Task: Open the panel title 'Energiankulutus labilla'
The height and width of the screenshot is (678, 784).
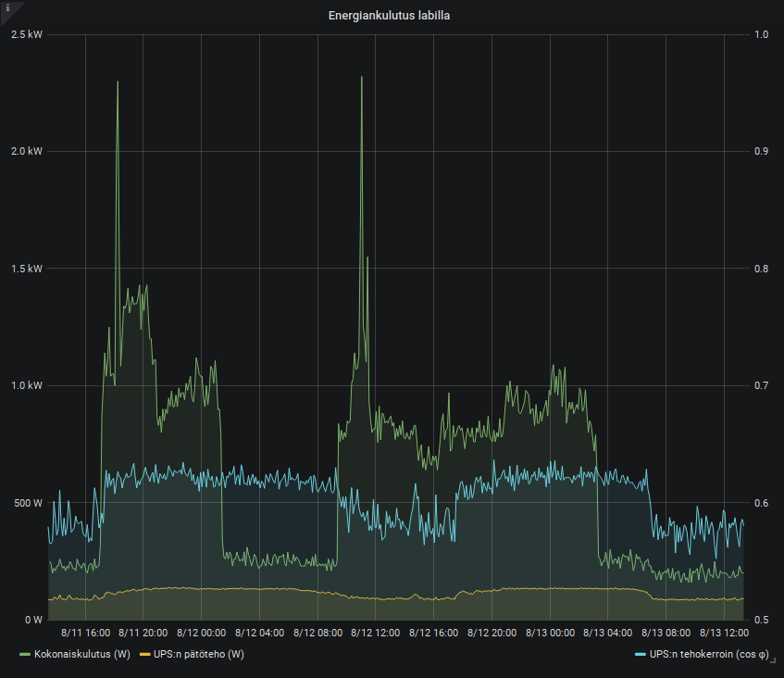Action: (x=389, y=16)
